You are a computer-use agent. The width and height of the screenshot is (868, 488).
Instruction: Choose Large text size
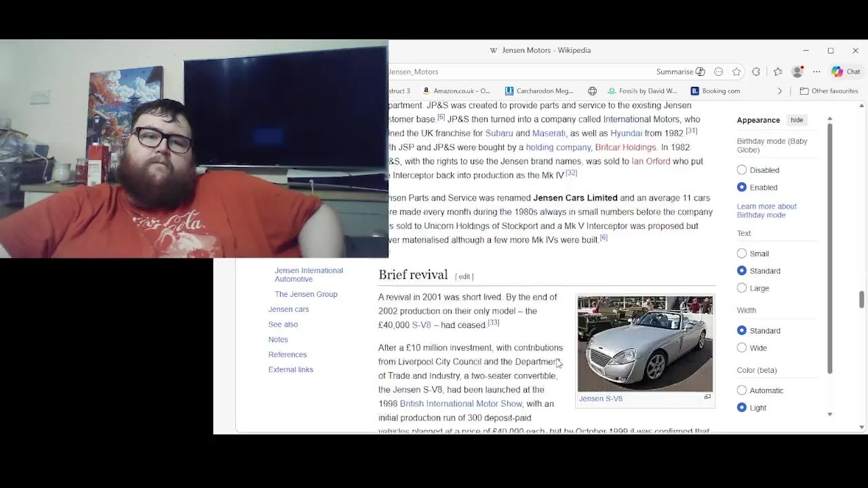point(742,288)
